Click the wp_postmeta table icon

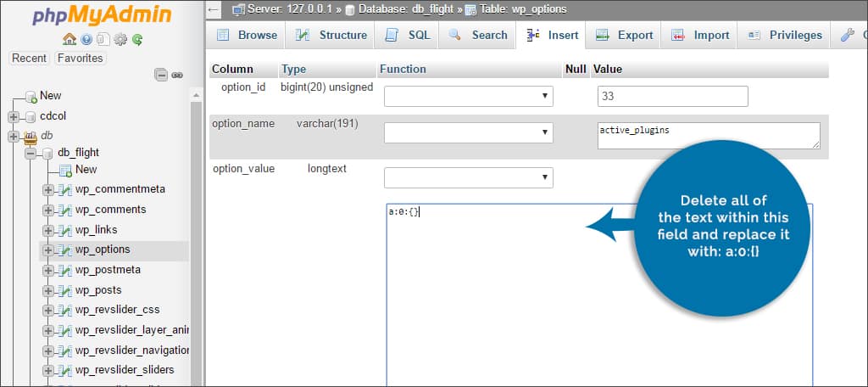pyautogui.click(x=65, y=271)
